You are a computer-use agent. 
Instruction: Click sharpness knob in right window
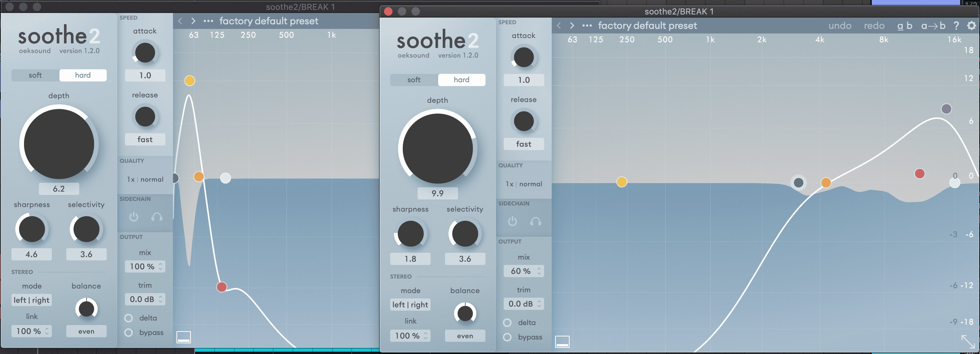(x=410, y=234)
